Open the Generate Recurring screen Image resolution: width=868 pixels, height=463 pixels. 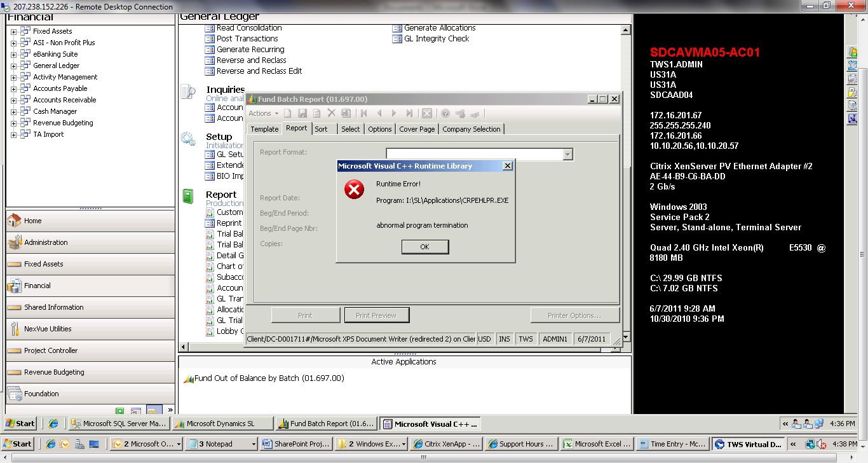coord(250,50)
